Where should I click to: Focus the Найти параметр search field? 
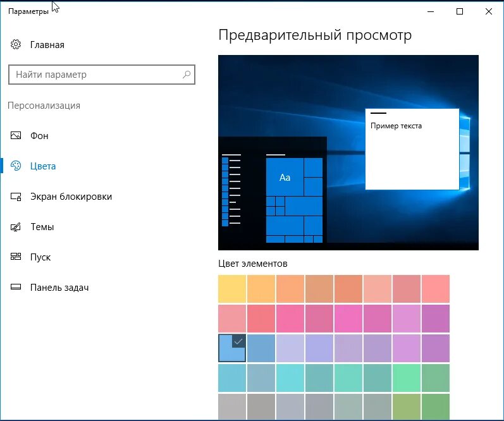102,75
